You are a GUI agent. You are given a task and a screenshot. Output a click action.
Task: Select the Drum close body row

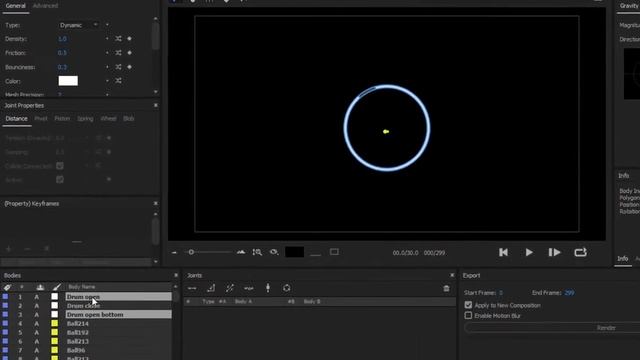118,306
